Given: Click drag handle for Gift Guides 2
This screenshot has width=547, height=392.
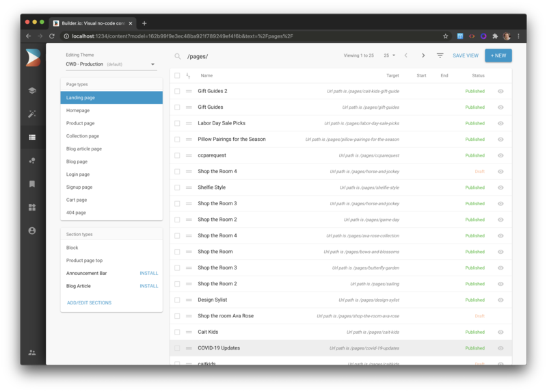Looking at the screenshot, I should [x=189, y=91].
